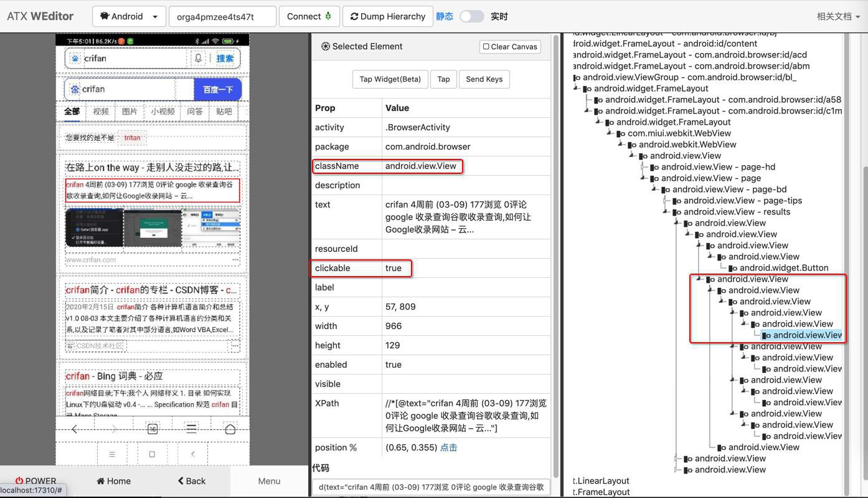Click the Back button below the phone
The image size is (868, 498).
pyautogui.click(x=192, y=481)
